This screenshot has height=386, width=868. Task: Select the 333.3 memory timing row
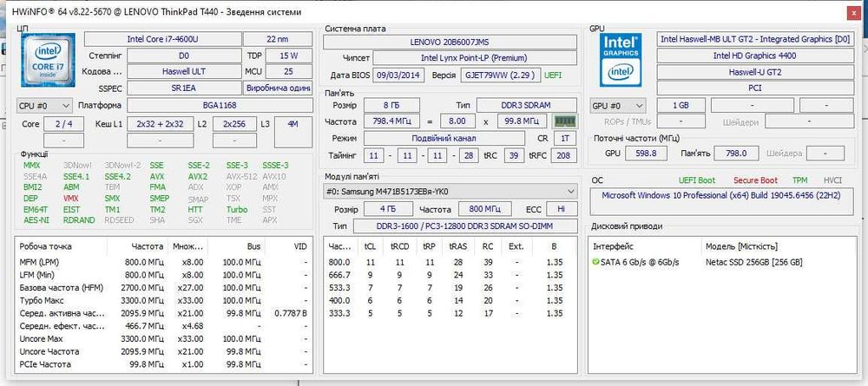450,313
